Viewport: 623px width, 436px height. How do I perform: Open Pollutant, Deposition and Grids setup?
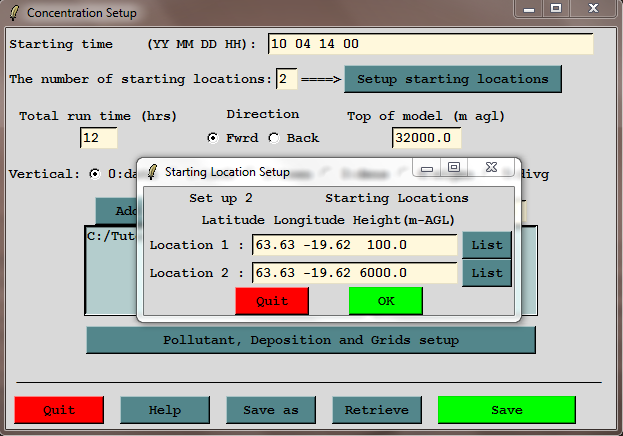[x=310, y=340]
